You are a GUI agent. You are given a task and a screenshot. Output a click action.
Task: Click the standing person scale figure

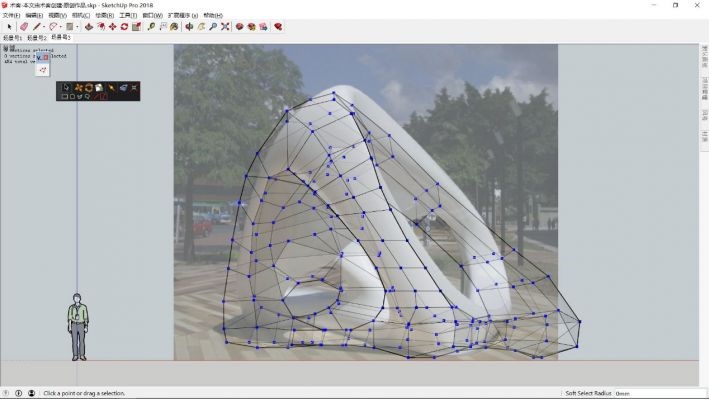click(x=78, y=327)
